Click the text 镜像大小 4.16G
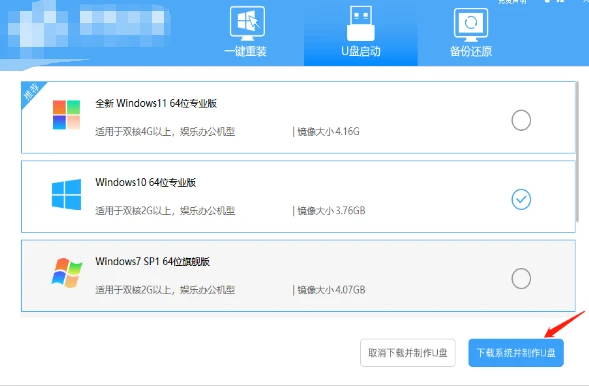Screen dimensions: 589x386 pos(328,131)
